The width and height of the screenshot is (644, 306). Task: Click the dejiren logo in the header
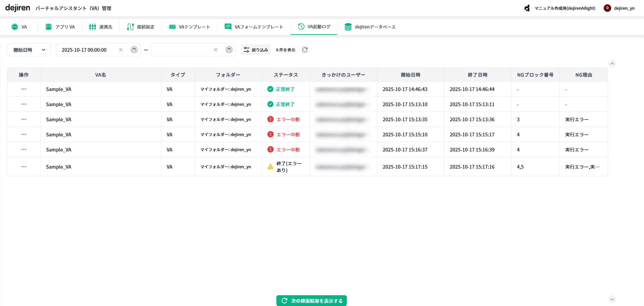(x=18, y=8)
